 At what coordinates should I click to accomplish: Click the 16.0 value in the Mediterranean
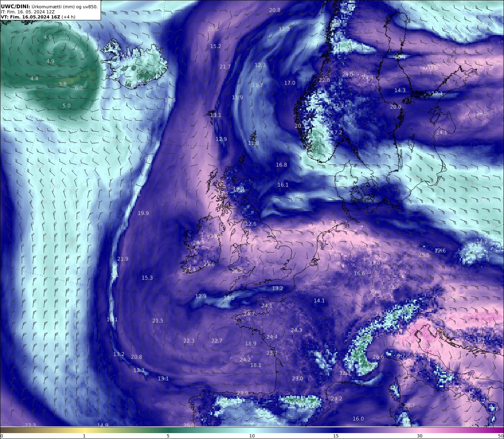pos(358,419)
